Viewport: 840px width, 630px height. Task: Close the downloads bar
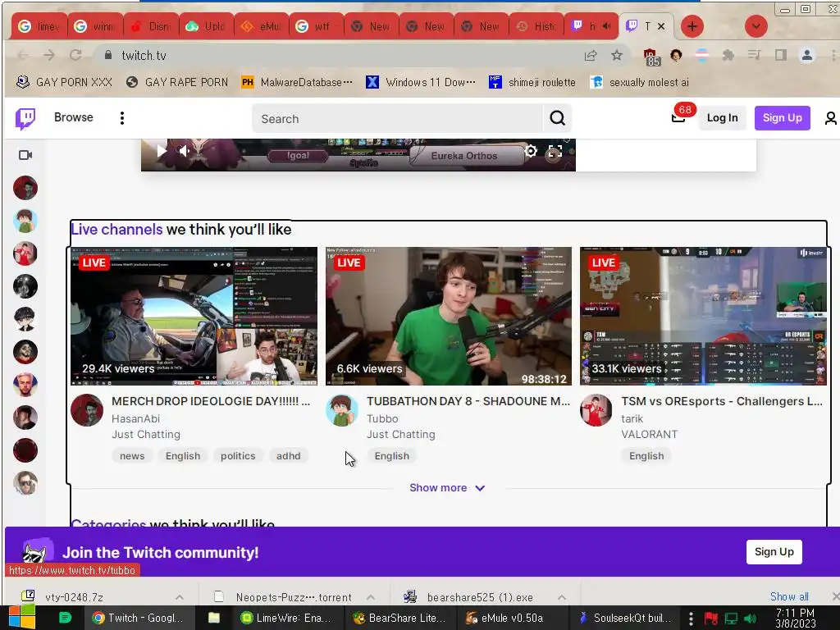click(835, 596)
